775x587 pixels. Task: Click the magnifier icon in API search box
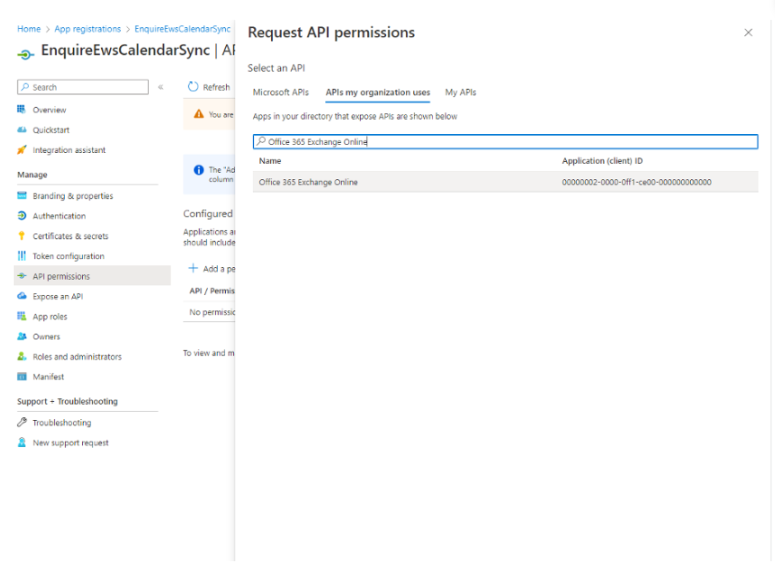pyautogui.click(x=261, y=141)
